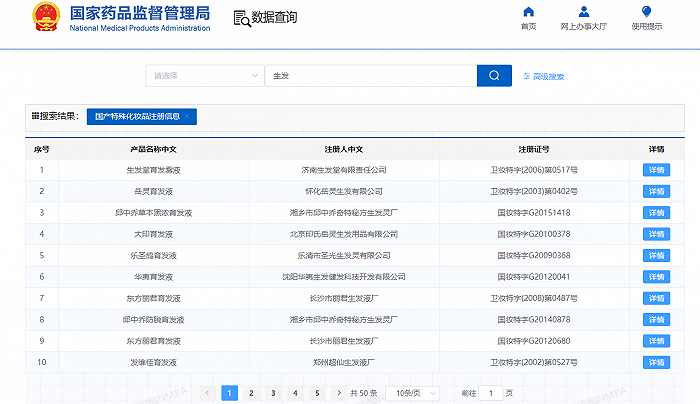View 详情 for 生发堂育发露液

click(656, 170)
